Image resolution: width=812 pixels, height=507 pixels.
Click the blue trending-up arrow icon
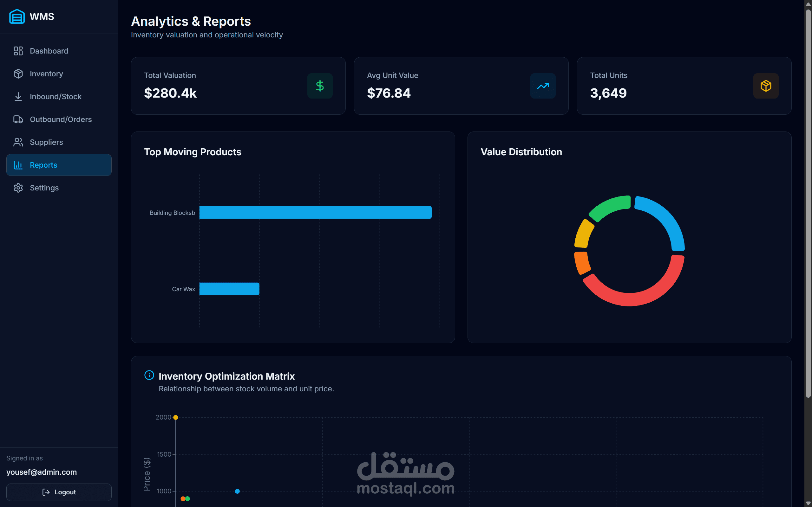[543, 86]
